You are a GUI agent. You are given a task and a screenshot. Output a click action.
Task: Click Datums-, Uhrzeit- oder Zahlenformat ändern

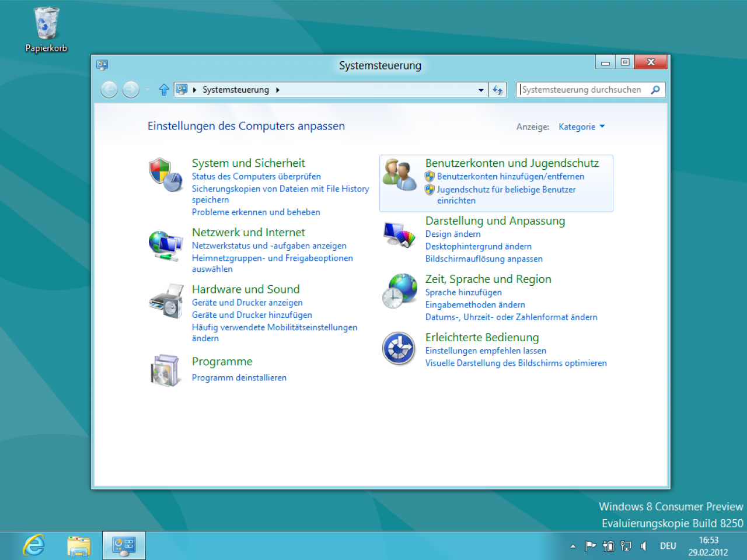(511, 317)
